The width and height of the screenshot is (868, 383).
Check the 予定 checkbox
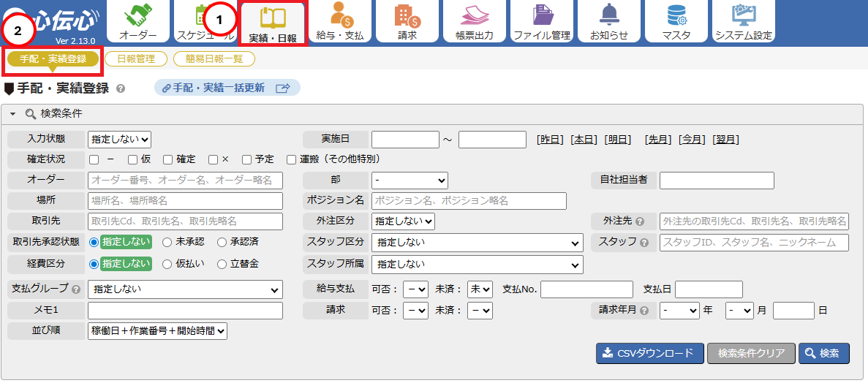(x=247, y=159)
